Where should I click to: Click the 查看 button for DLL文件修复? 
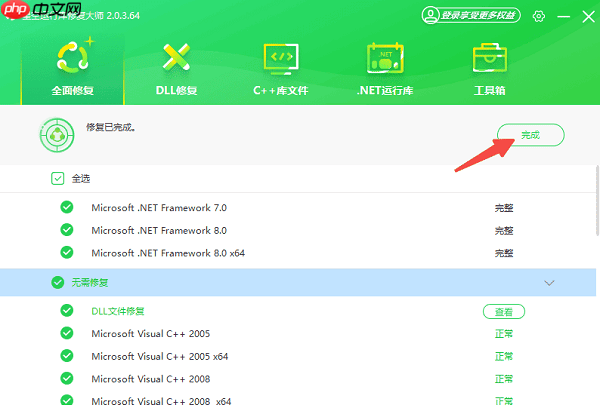[504, 312]
